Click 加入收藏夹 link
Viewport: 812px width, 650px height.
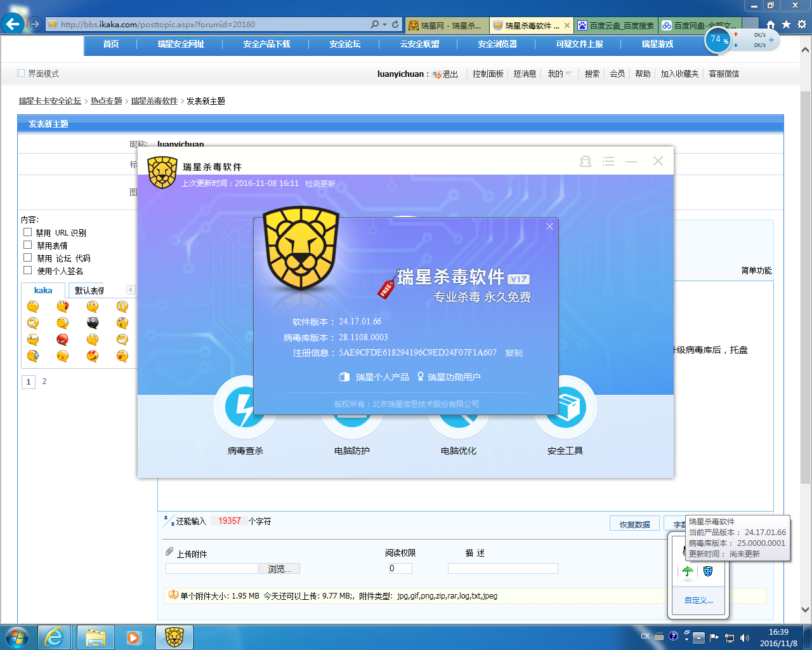[679, 74]
